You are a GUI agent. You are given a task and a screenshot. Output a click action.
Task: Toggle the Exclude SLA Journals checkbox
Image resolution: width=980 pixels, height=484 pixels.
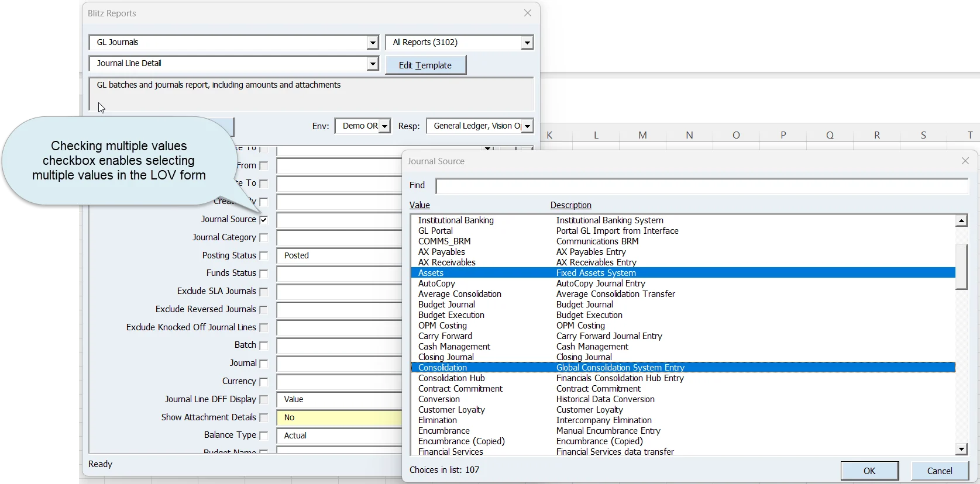(263, 292)
